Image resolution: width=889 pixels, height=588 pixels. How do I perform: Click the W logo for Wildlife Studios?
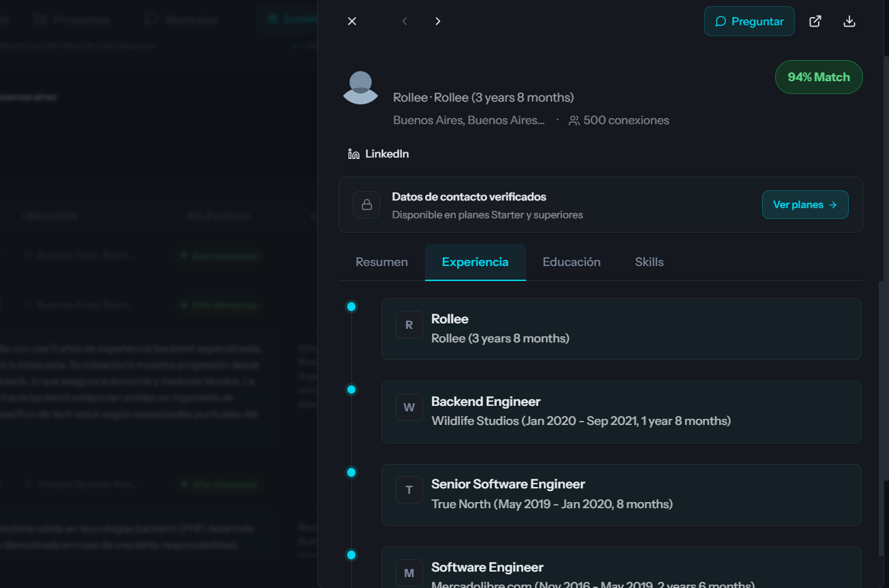pyautogui.click(x=409, y=407)
